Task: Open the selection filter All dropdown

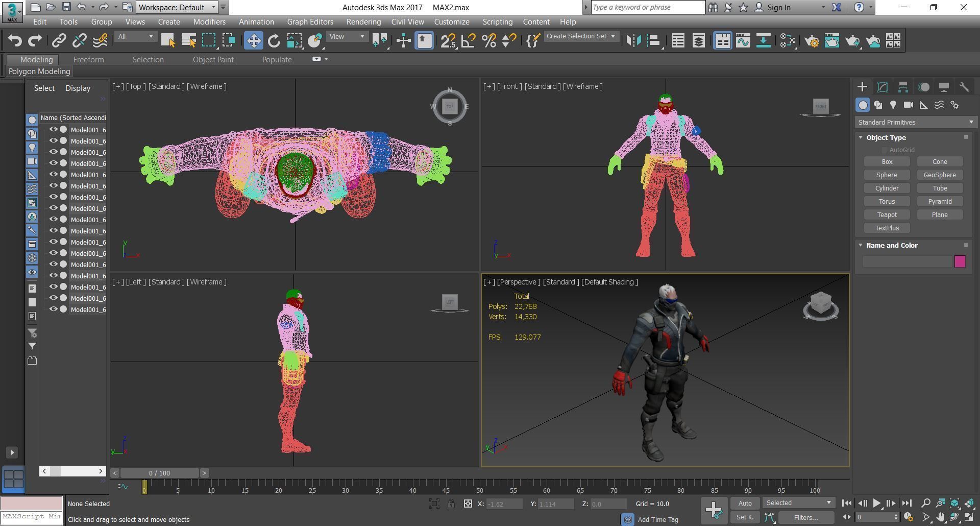Action: [135, 36]
